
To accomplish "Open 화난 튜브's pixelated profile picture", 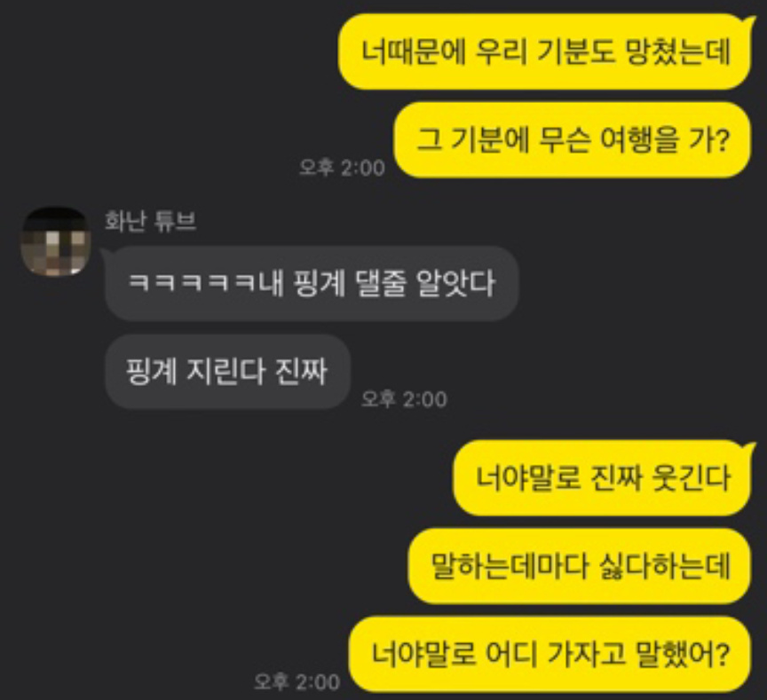I will [x=55, y=241].
